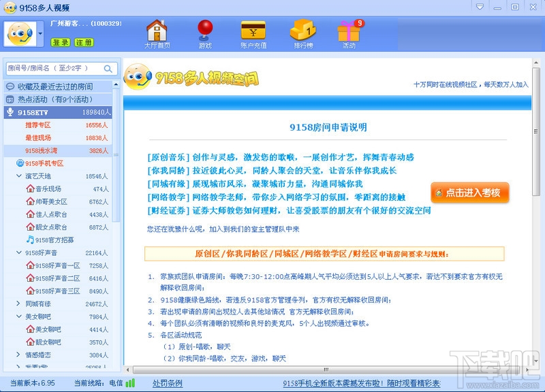The image size is (545, 392).
Task: Click the microphone icon beside 9158KTV
Action: coord(10,112)
